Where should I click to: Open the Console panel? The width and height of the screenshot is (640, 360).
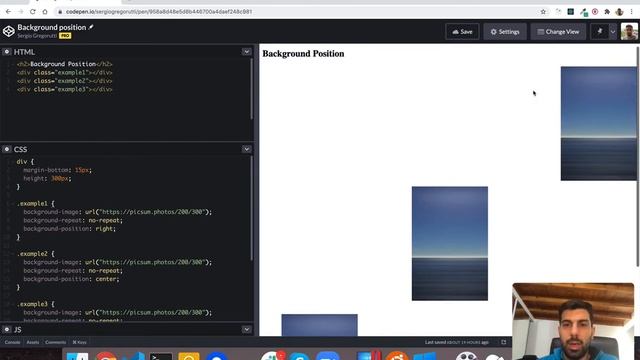coord(12,342)
